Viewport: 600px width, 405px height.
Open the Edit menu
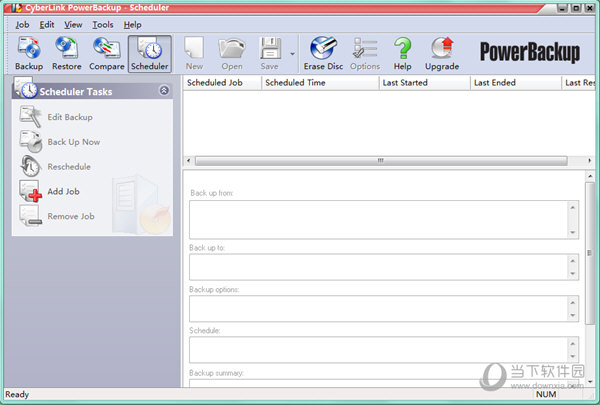pyautogui.click(x=47, y=25)
